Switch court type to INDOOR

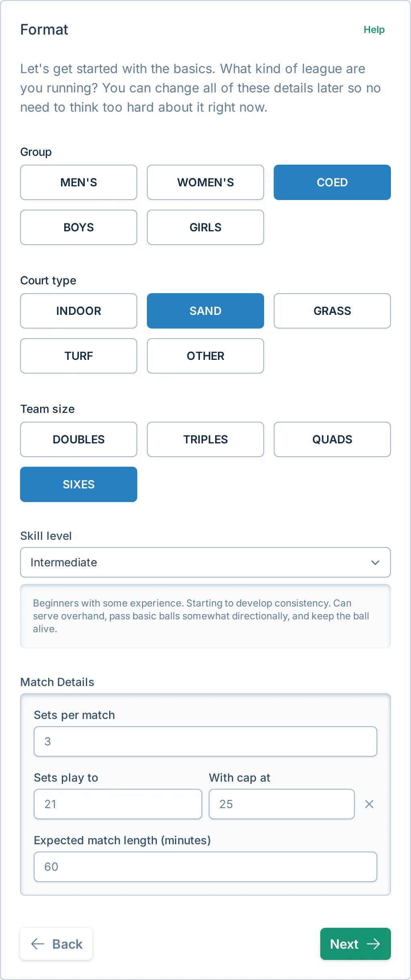(x=78, y=311)
